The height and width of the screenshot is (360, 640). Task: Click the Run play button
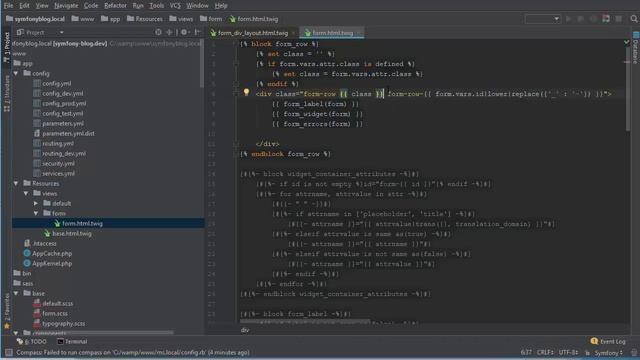(x=568, y=19)
